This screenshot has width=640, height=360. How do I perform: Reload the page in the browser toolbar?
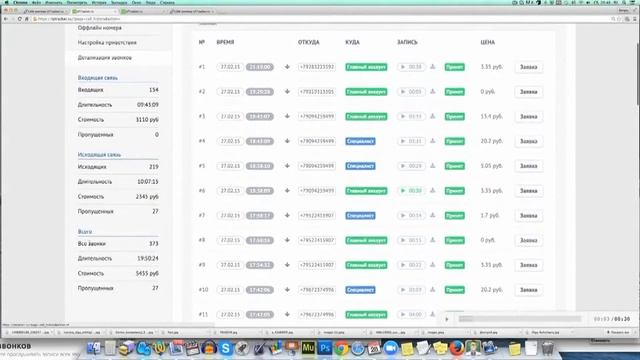click(19, 19)
